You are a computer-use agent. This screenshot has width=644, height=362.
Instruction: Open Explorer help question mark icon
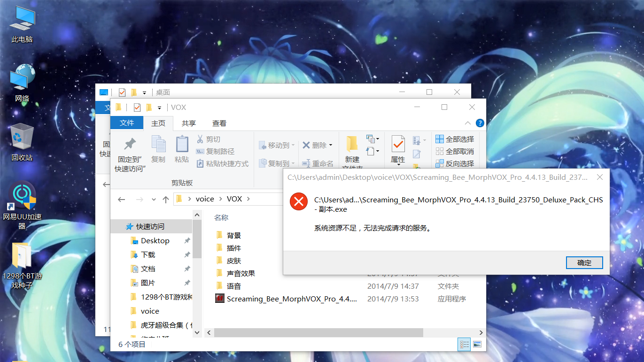(x=480, y=123)
